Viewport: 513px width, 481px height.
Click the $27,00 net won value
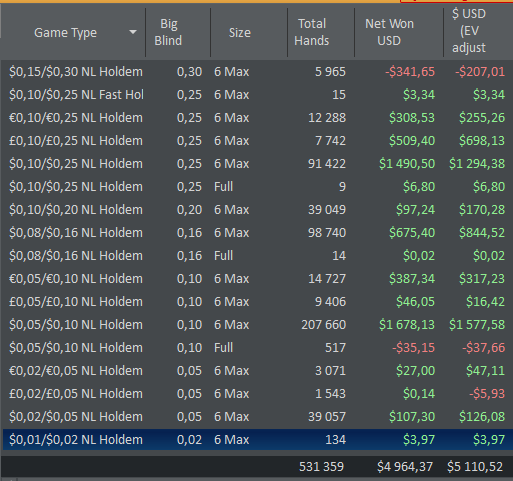415,371
